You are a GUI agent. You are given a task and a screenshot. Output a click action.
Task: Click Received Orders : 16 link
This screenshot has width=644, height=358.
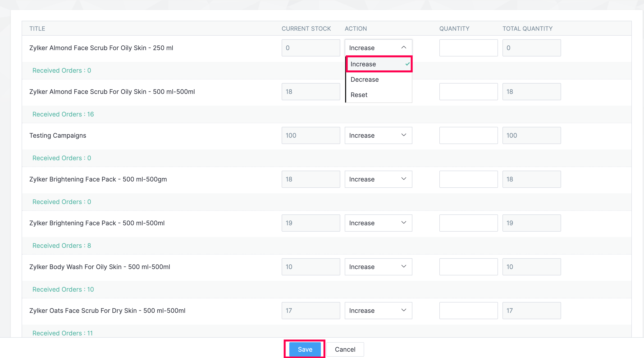[63, 114]
